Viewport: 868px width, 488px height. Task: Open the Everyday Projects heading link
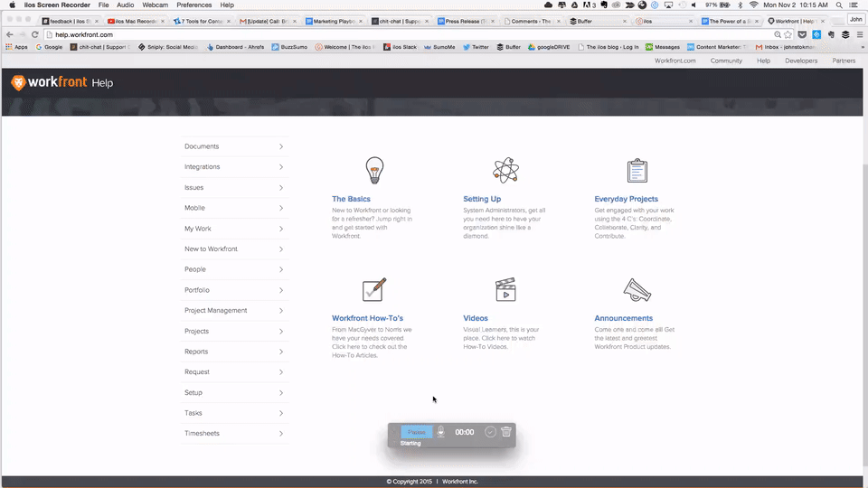[626, 199]
